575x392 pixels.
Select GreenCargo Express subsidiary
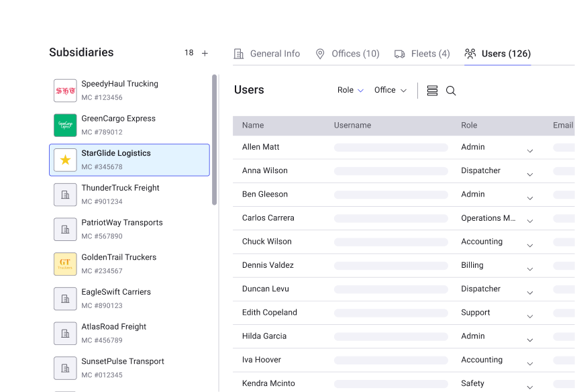click(x=129, y=125)
